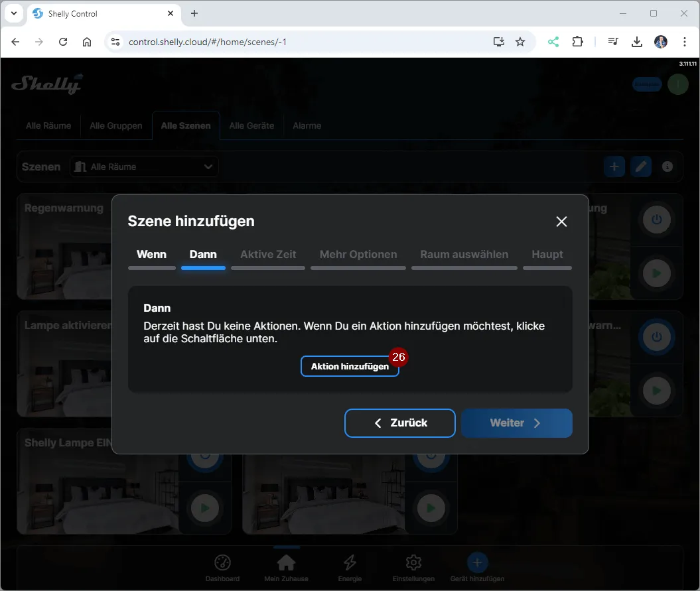
Task: Click the add scene plus icon
Action: (x=614, y=166)
